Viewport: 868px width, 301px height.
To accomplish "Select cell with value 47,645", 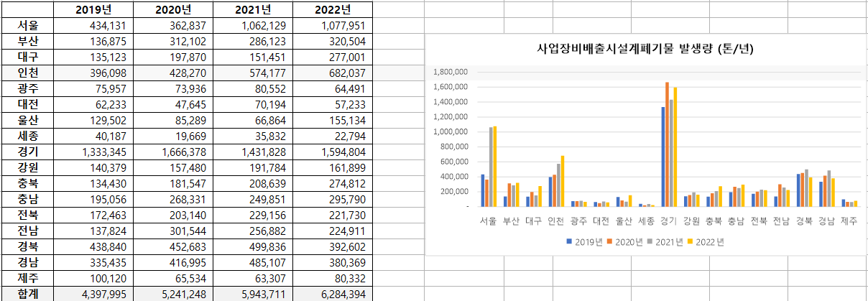I will (173, 103).
